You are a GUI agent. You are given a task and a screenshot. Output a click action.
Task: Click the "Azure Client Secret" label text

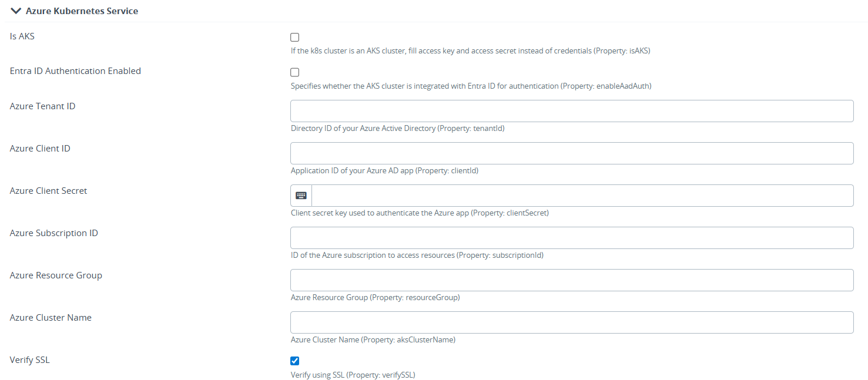[48, 191]
